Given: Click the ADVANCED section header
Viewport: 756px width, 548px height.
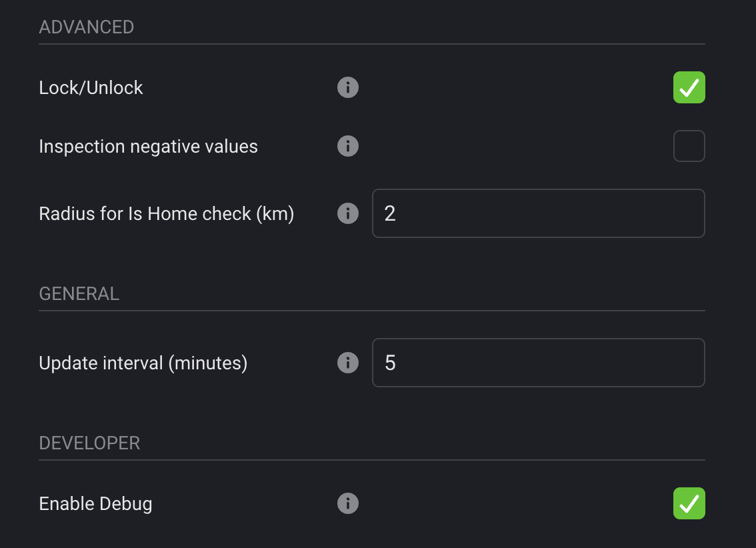Looking at the screenshot, I should click(x=87, y=27).
